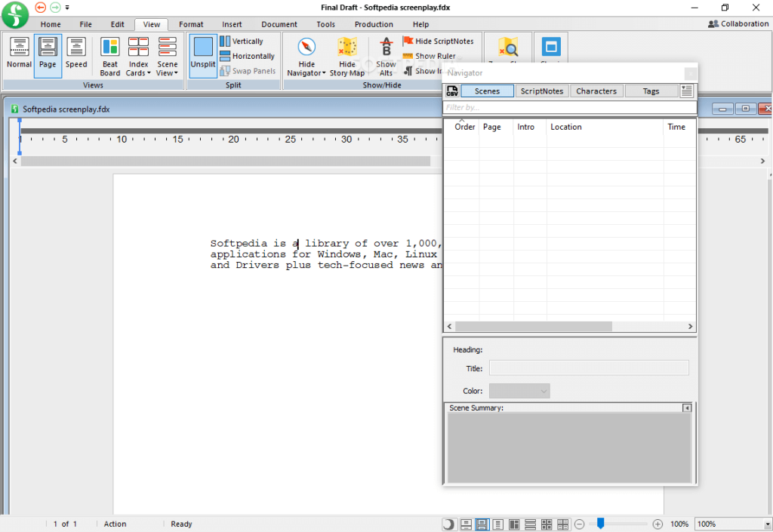The width and height of the screenshot is (773, 532).
Task: Click the zoom slider handle
Action: point(600,523)
